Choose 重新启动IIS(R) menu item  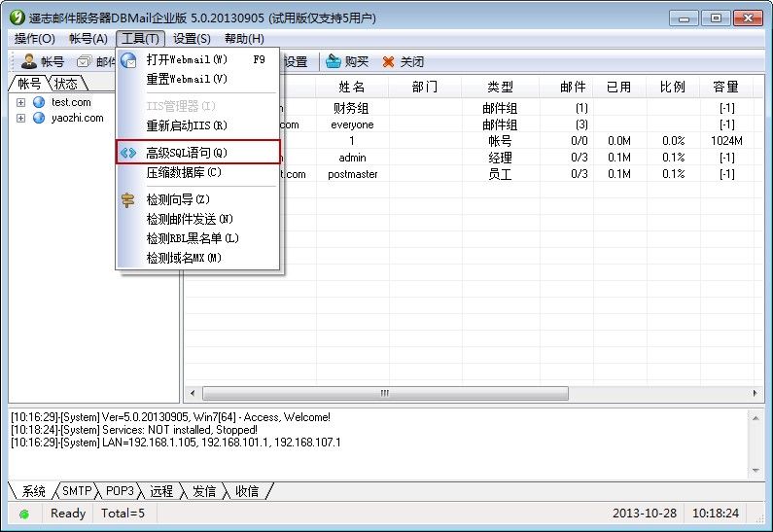198,125
